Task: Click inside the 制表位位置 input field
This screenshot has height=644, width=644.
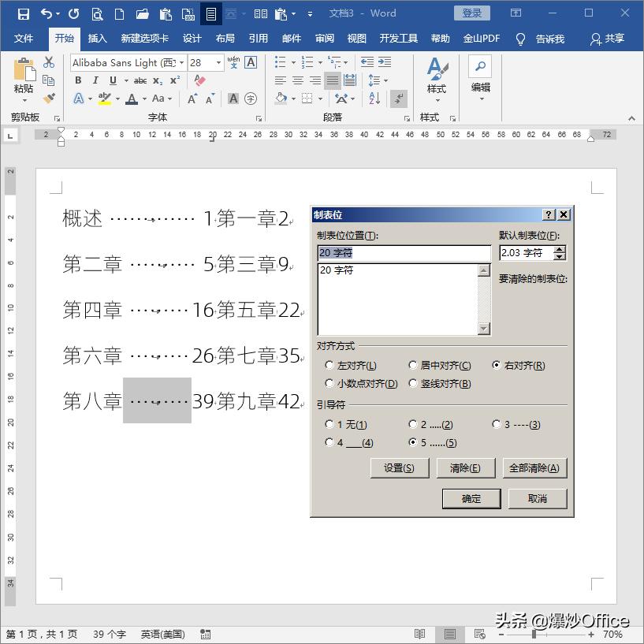Action: [404, 253]
